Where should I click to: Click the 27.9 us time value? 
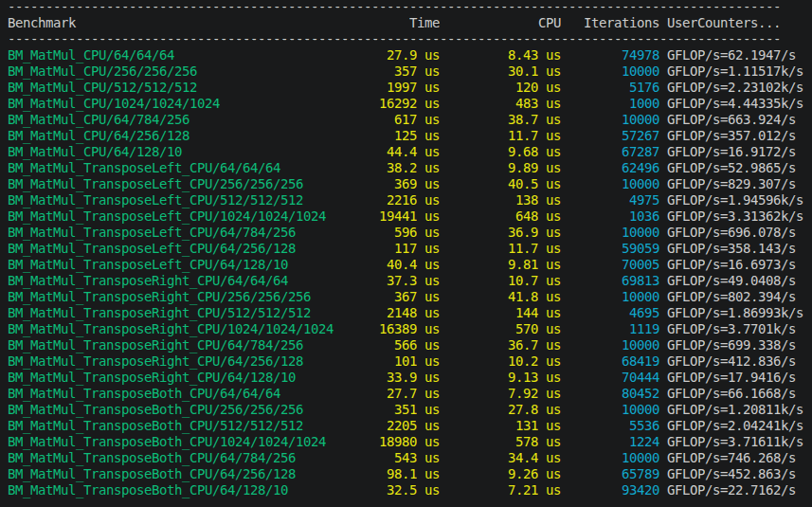[413, 55]
